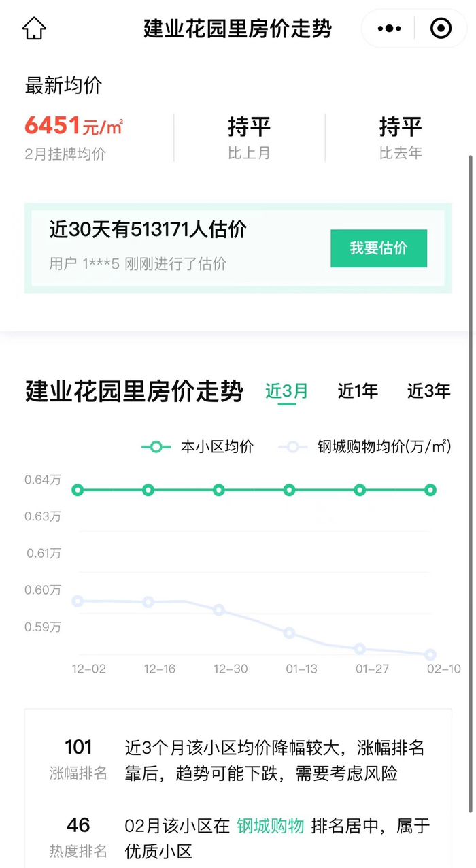476x868 pixels.
Task: Switch to the 近3年 tab
Action: click(x=429, y=391)
